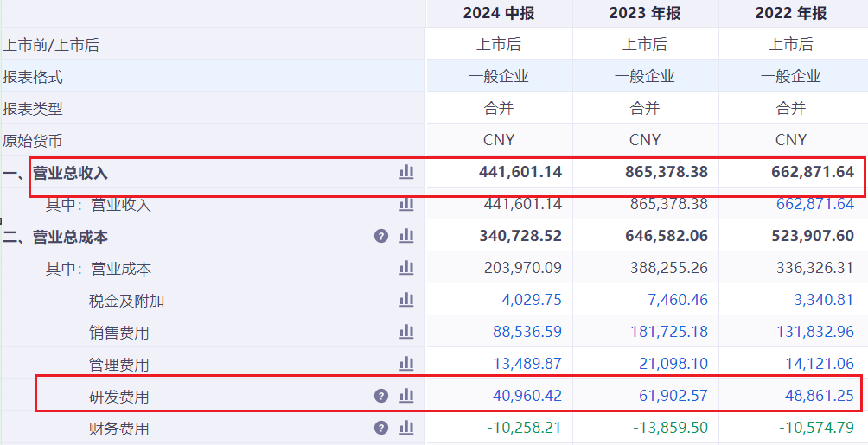The width and height of the screenshot is (868, 445).
Task: Open chart icon for 税金及附加 row
Action: click(406, 300)
